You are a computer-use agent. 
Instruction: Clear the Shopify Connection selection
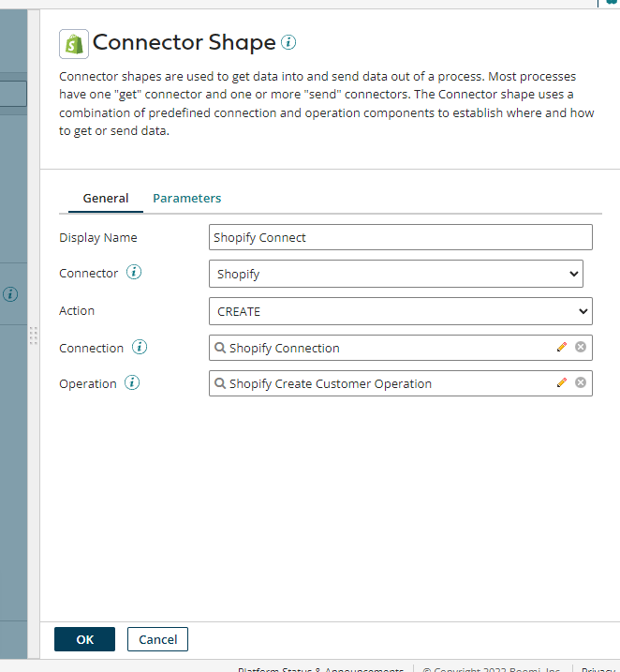tap(581, 347)
